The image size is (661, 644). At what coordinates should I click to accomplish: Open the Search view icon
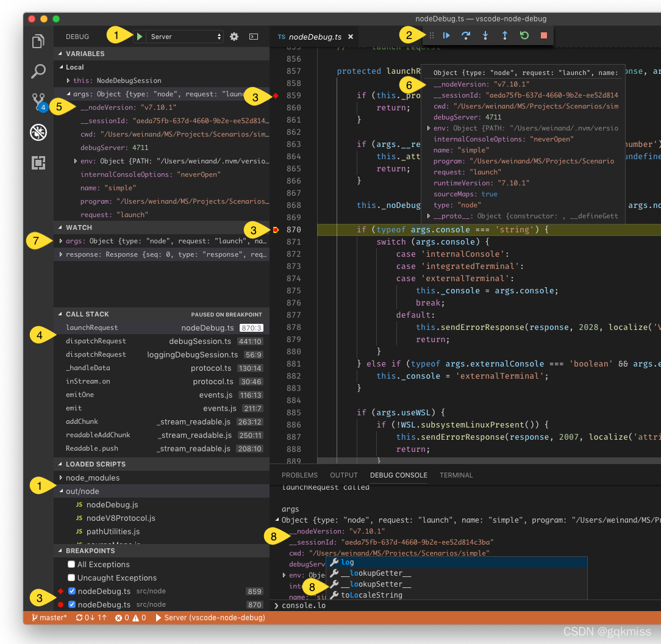click(38, 71)
